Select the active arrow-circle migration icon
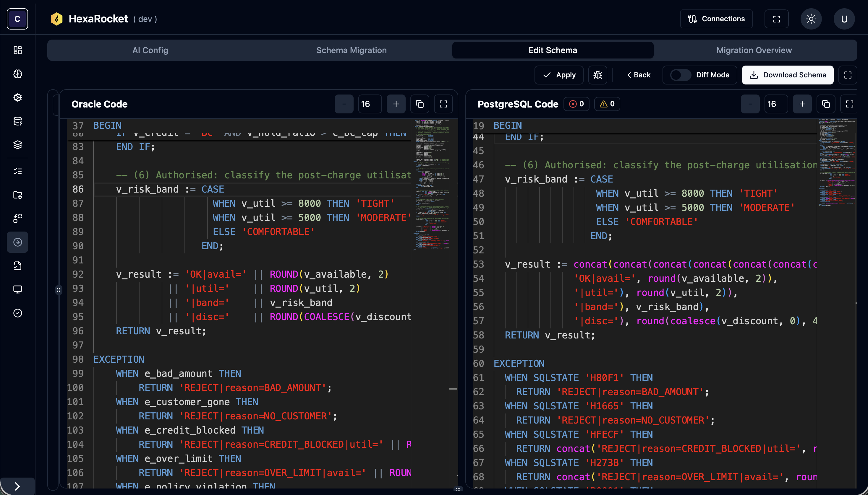Screen dimensions: 868x495 click(x=17, y=242)
